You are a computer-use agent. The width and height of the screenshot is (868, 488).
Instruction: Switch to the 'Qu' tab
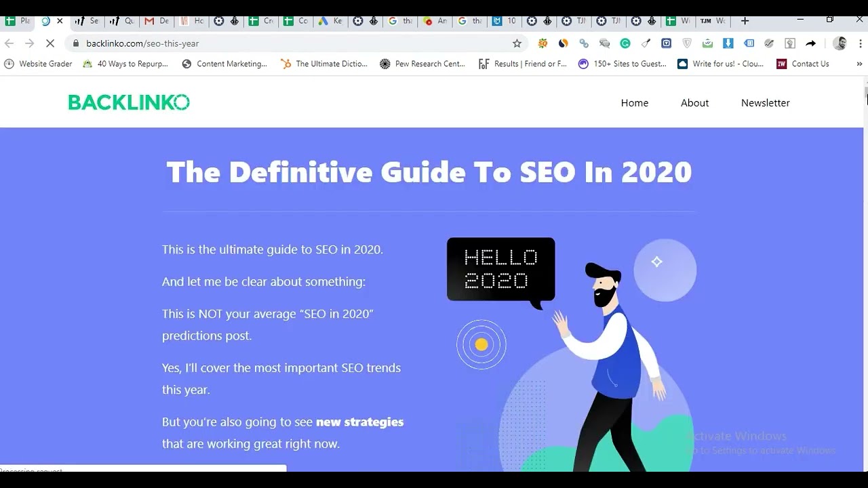point(121,21)
